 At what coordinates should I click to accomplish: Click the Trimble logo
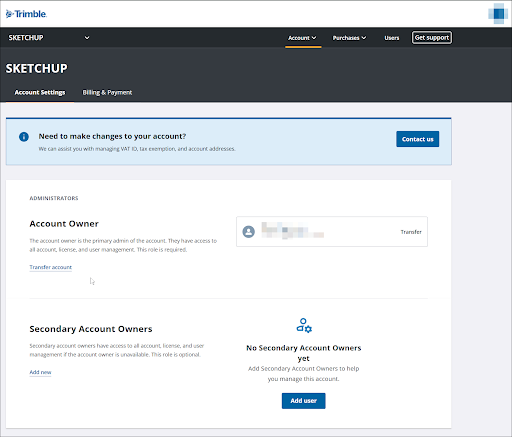pos(26,14)
